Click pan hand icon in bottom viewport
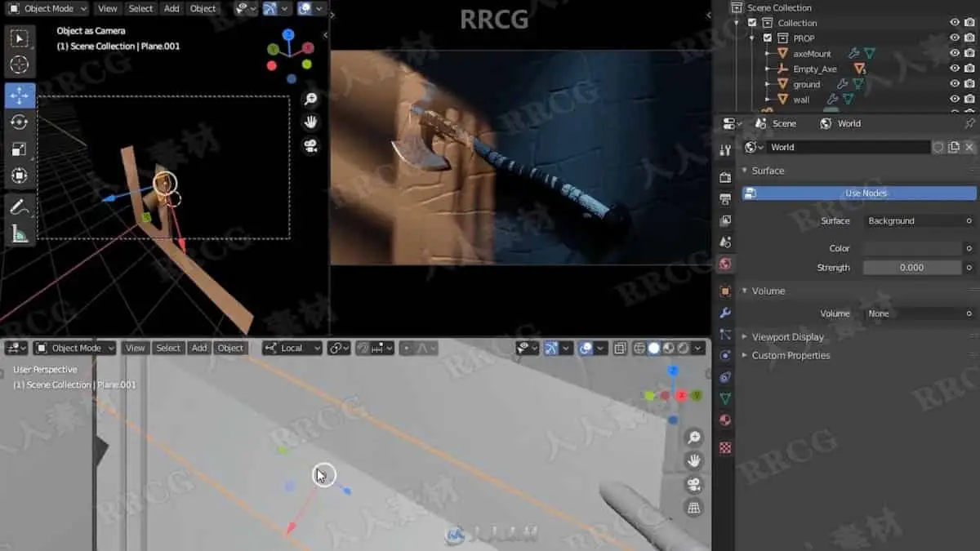Viewport: 980px width, 551px height. pyautogui.click(x=694, y=461)
